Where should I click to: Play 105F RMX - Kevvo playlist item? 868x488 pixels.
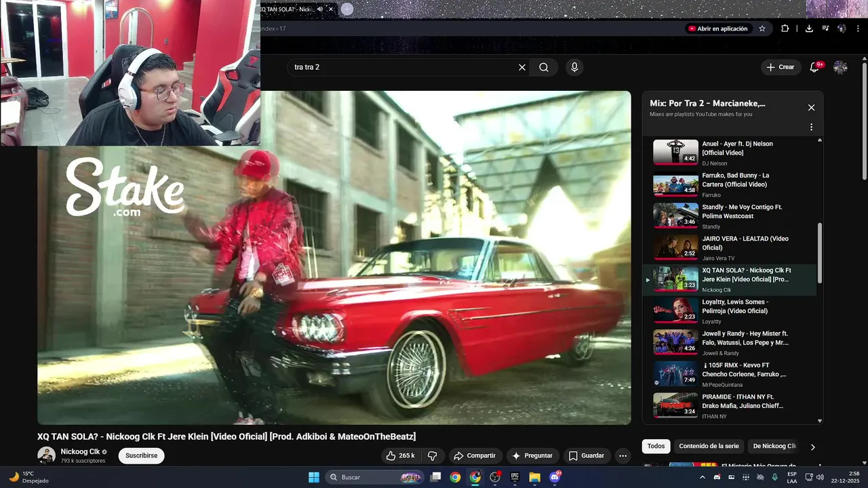click(729, 375)
